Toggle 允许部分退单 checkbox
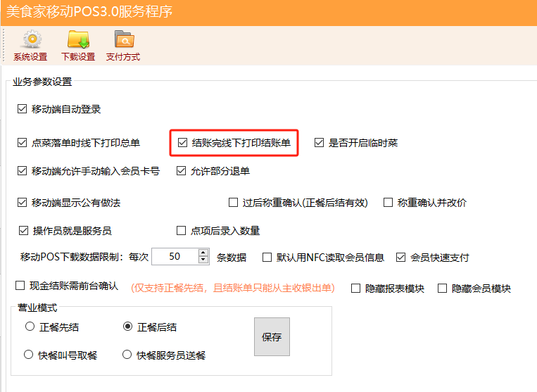The image size is (537, 392). [x=181, y=171]
